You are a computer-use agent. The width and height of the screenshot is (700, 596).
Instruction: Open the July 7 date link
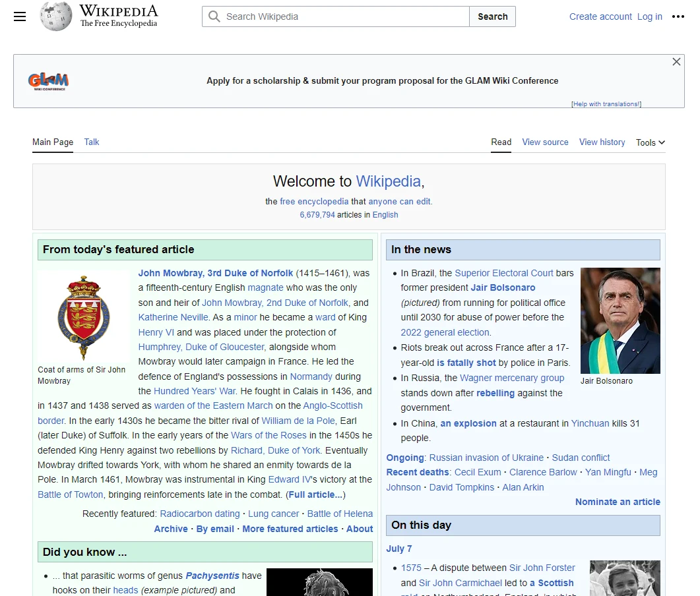tap(398, 549)
